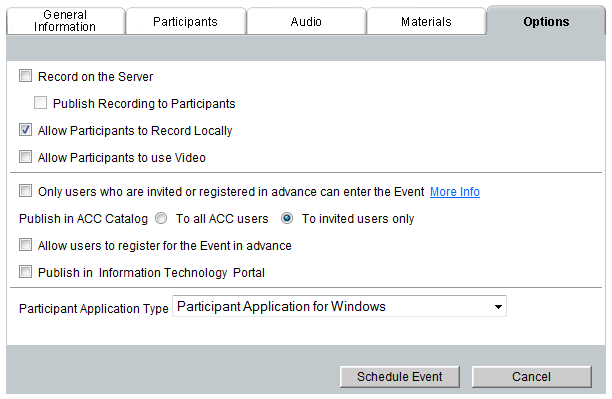
Task: Uncheck Allow Participants to Record Locally
Action: point(25,130)
